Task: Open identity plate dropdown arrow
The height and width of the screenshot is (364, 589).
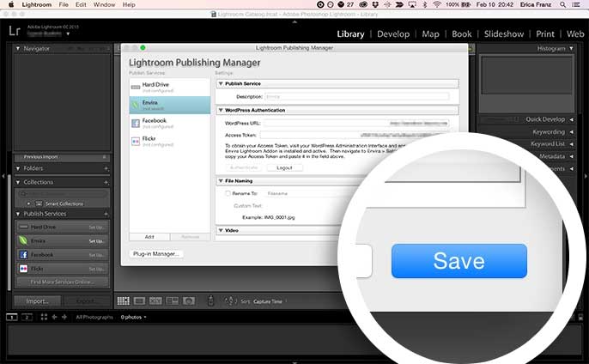Action: (68, 33)
